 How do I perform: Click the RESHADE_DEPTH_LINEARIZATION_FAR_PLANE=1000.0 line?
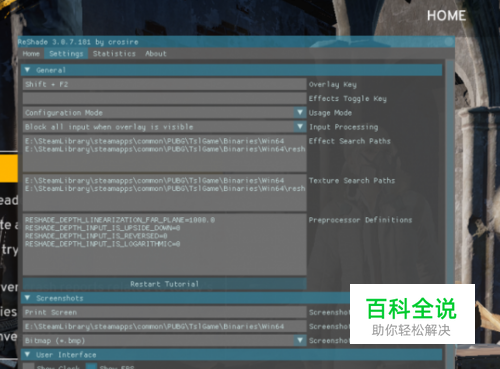click(120, 220)
